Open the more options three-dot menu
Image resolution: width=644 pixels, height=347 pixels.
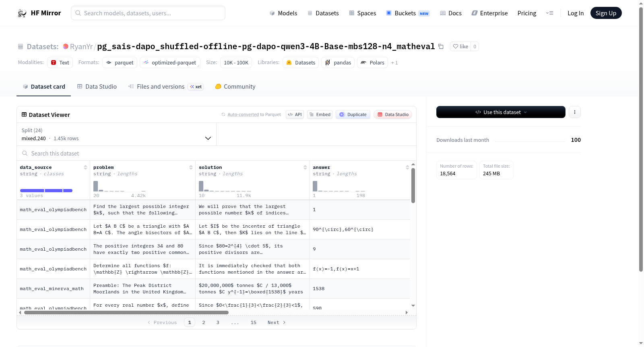point(575,112)
